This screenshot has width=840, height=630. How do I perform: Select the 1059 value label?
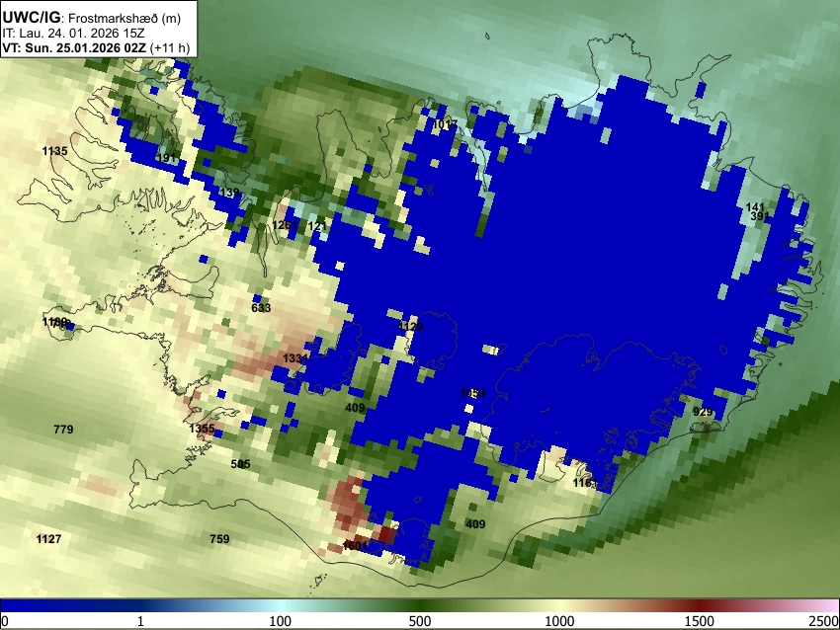(472, 393)
